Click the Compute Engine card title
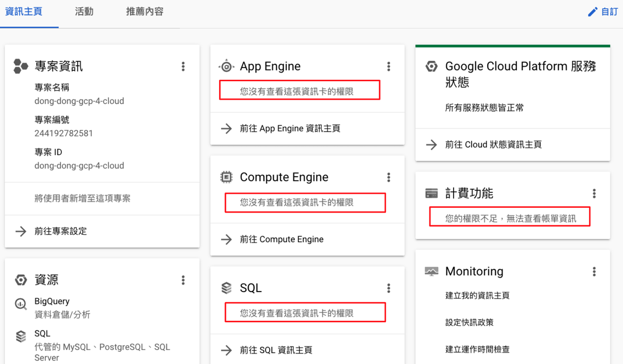Screen dimensions: 623x364 (x=284, y=177)
